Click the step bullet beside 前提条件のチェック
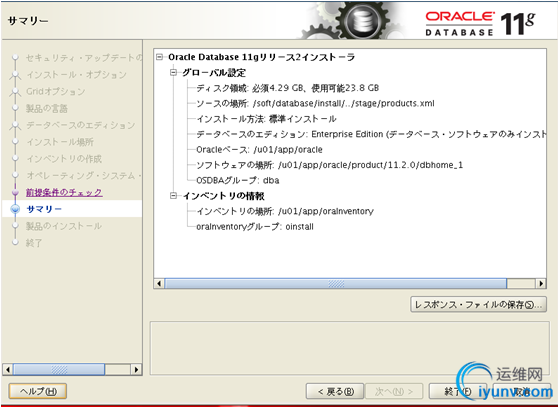This screenshot has height=408, width=559. 15,193
